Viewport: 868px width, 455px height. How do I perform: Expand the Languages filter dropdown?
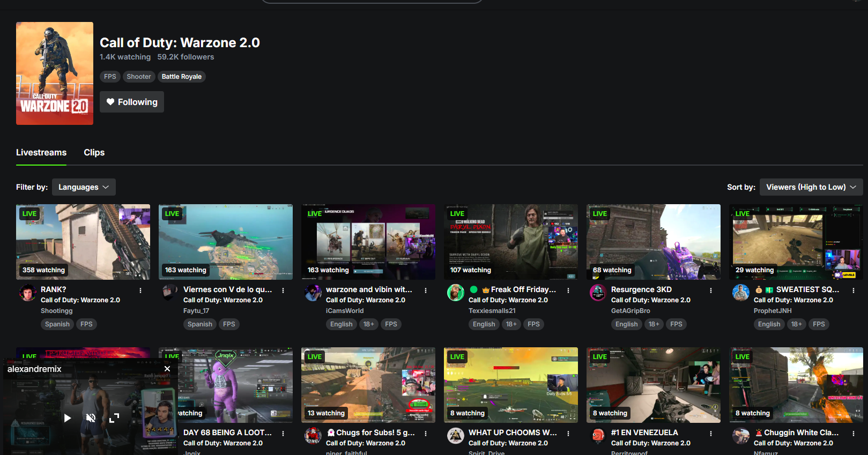pyautogui.click(x=84, y=187)
